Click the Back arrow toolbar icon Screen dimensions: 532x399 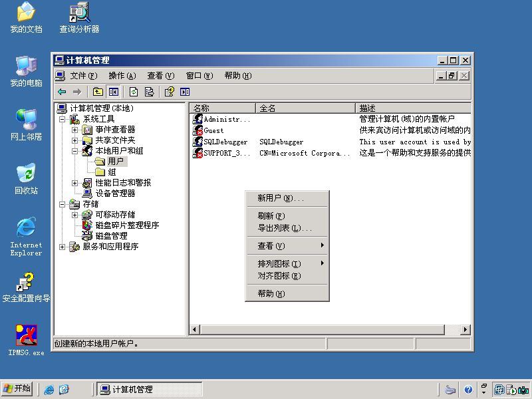[x=62, y=92]
